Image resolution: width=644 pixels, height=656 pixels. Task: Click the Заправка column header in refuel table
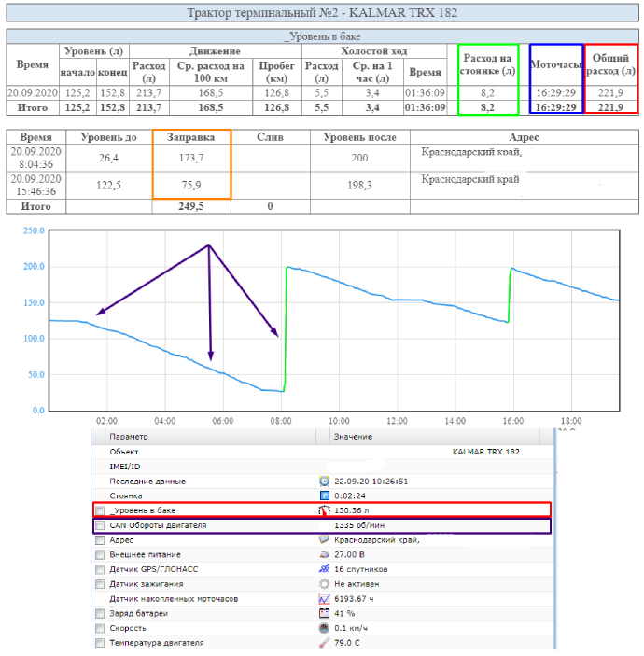click(190, 137)
